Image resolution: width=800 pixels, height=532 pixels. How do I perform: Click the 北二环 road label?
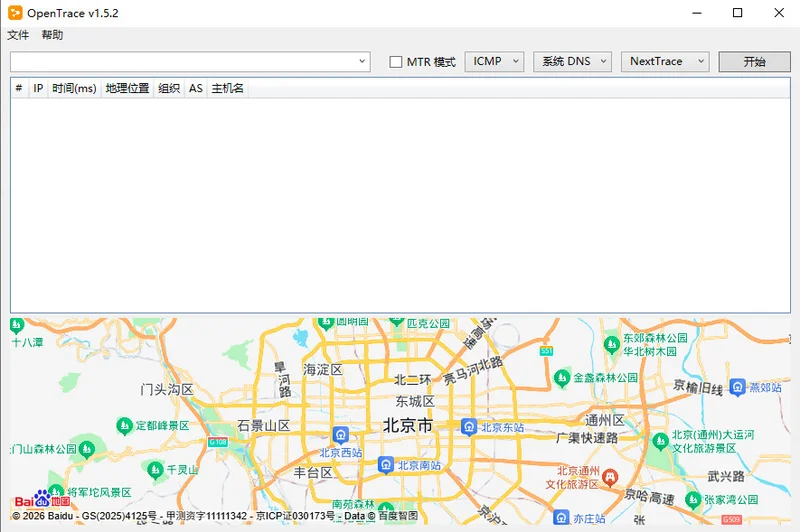click(x=413, y=380)
